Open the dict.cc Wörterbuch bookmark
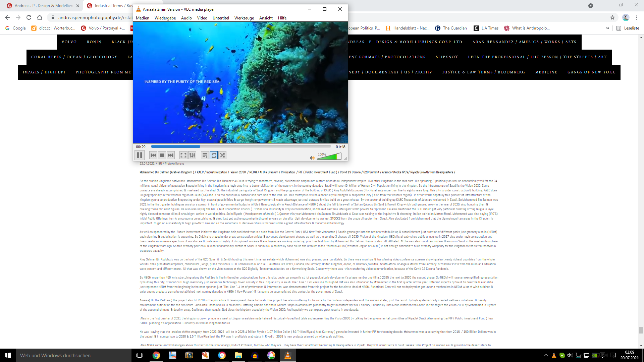 [x=53, y=28]
